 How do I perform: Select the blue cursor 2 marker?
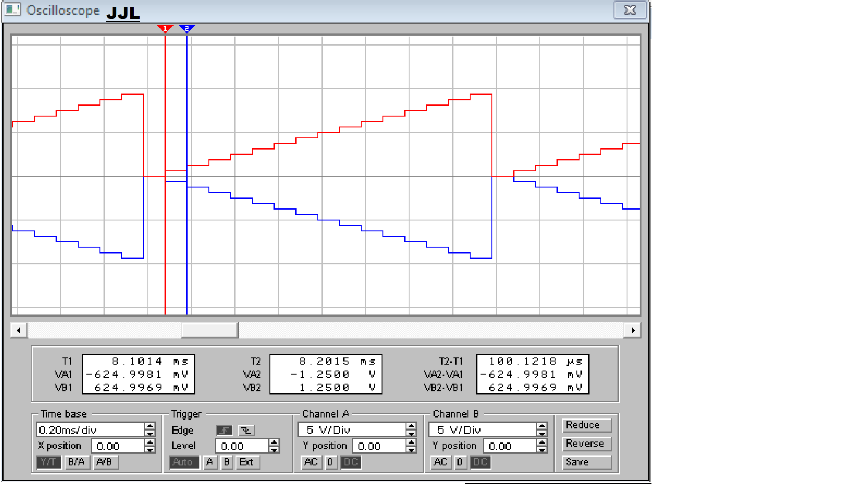tap(187, 29)
